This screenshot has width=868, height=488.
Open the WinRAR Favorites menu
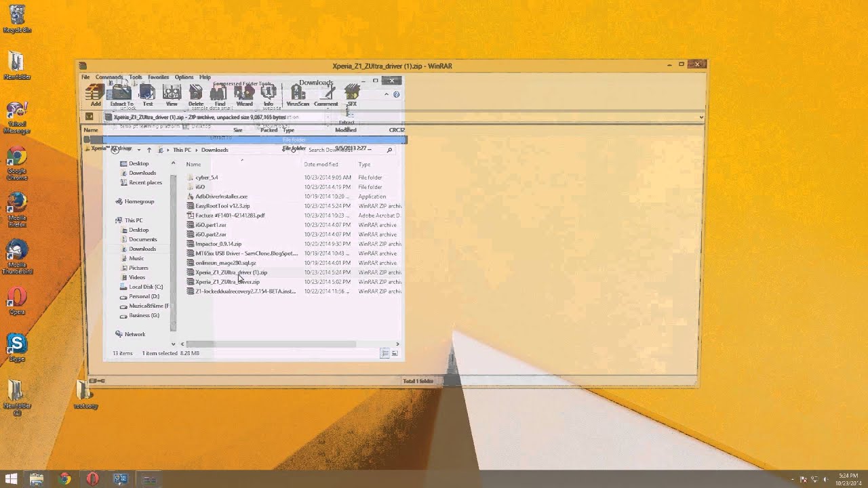(159, 77)
